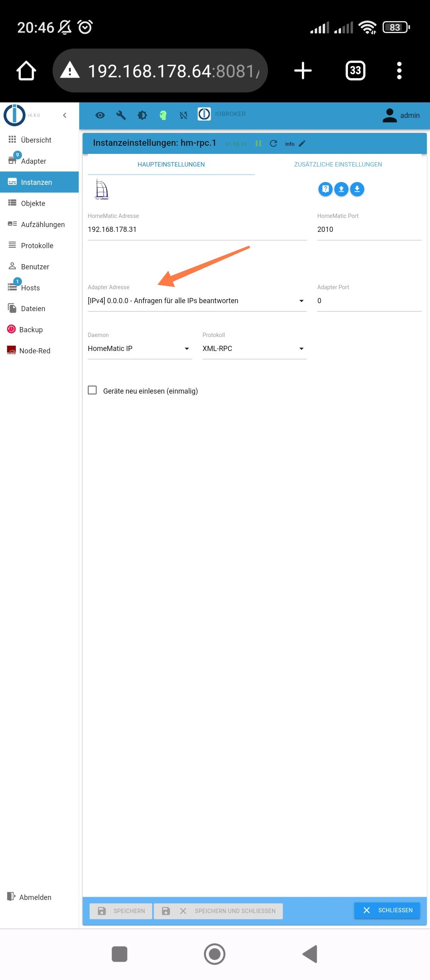Enable 'Geräte neu einlesen (einmalig)' checkbox

[92, 390]
